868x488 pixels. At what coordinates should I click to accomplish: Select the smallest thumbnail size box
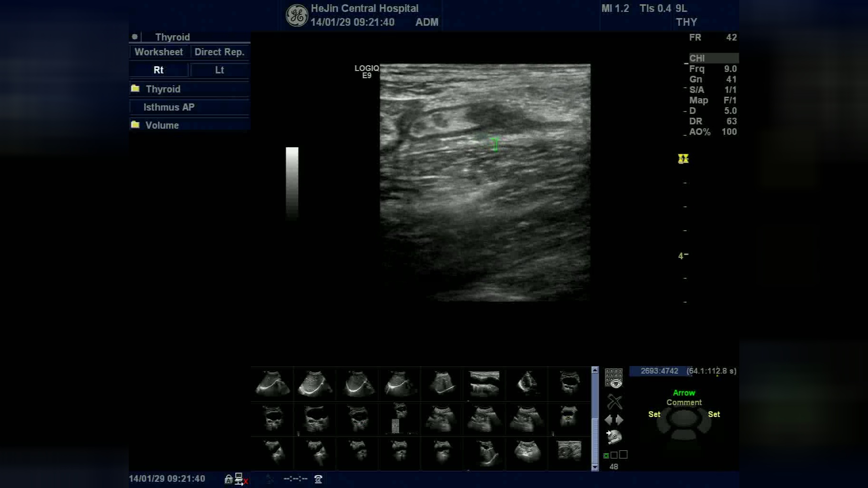click(606, 456)
